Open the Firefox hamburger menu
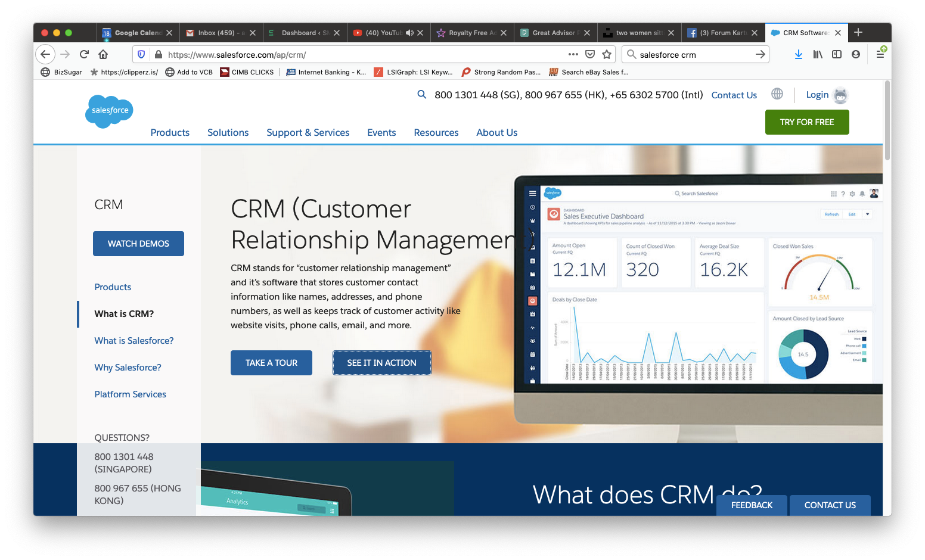Screen dimensions: 925x560 [x=880, y=54]
